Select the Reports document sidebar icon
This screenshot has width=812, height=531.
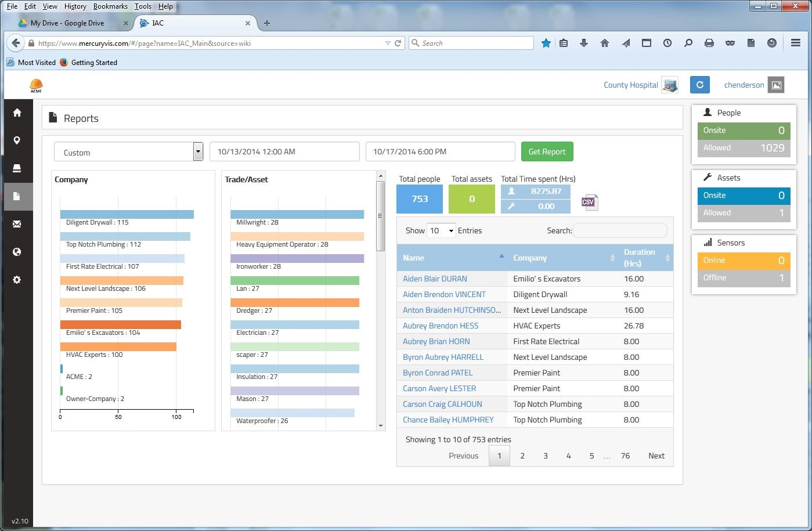(17, 196)
